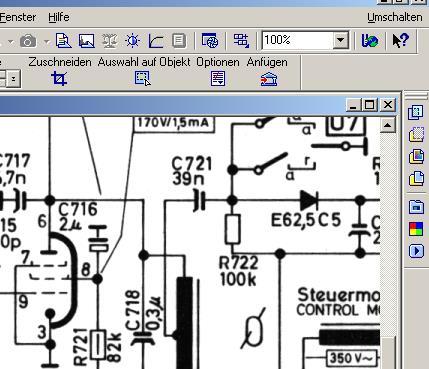The image size is (429, 369).
Task: Click the image picture icon in the toolbar
Action: pyautogui.click(x=86, y=41)
